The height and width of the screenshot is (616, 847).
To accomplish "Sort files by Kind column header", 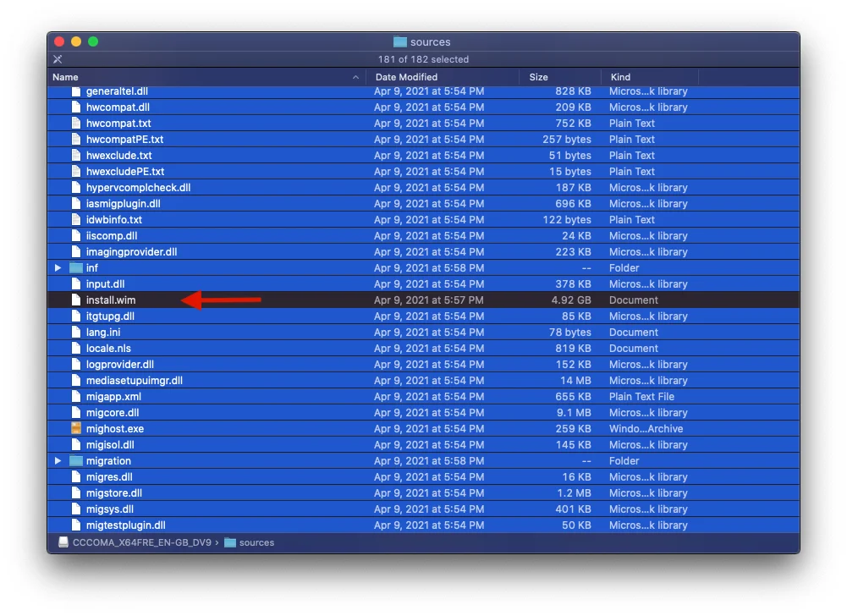I will 620,77.
